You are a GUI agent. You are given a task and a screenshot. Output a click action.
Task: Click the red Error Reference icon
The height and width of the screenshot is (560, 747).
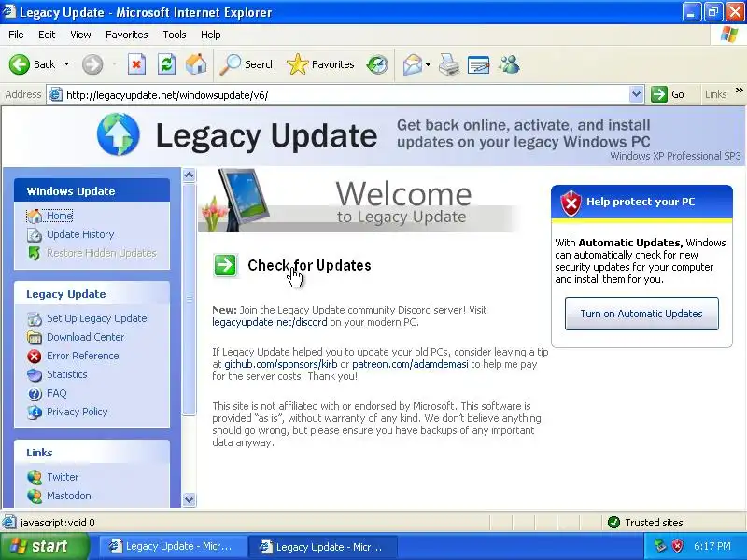click(x=35, y=356)
